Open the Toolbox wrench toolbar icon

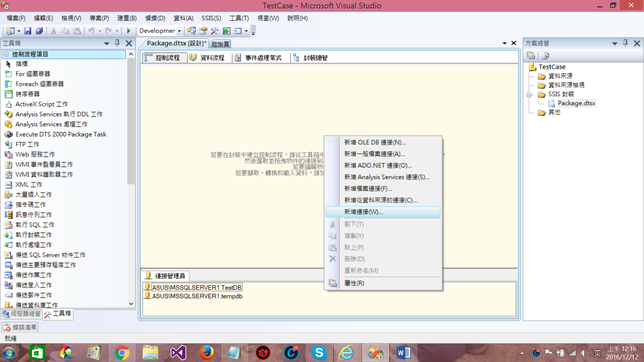(215, 31)
